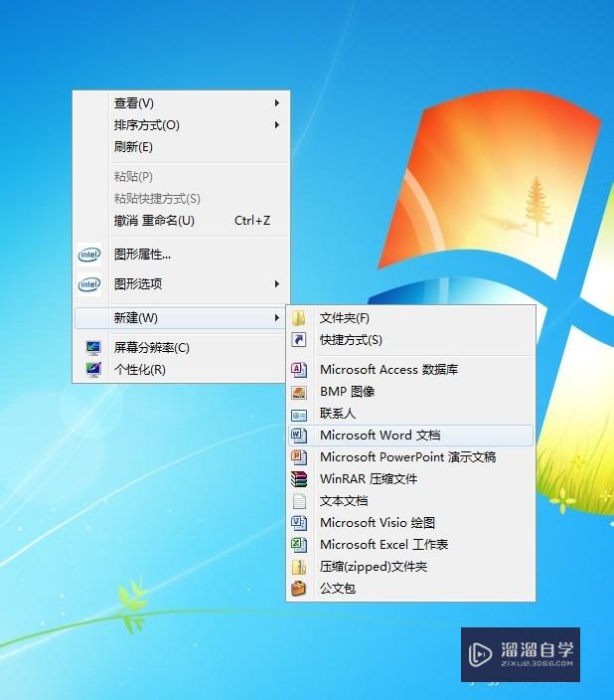614x700 pixels.
Task: Click the Intel icon beside 图形选项
Action: (89, 284)
